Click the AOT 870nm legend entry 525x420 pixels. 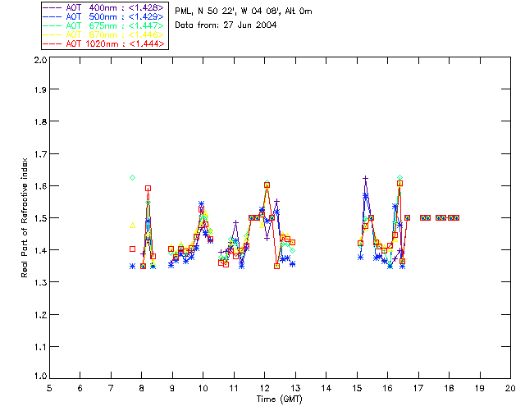(x=104, y=34)
